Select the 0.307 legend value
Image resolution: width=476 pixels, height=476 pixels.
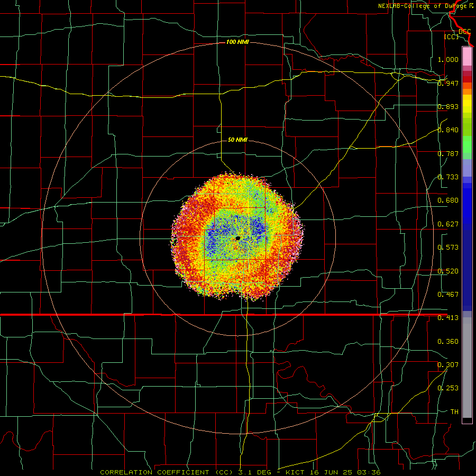click(x=448, y=365)
